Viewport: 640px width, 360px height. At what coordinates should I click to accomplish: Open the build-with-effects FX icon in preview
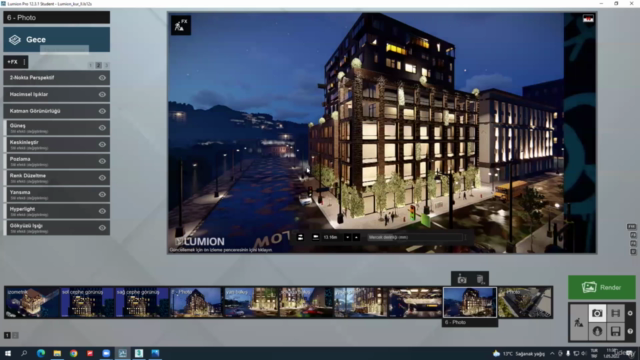coord(180,25)
